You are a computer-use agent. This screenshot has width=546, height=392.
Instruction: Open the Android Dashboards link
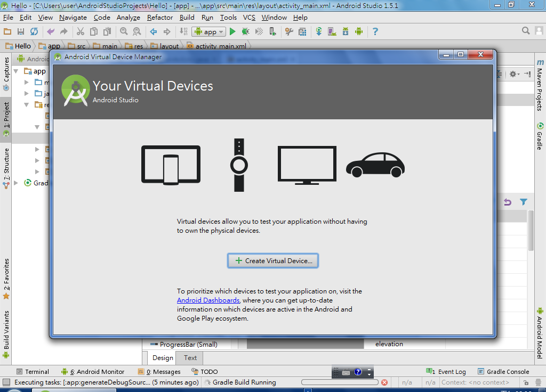point(208,300)
